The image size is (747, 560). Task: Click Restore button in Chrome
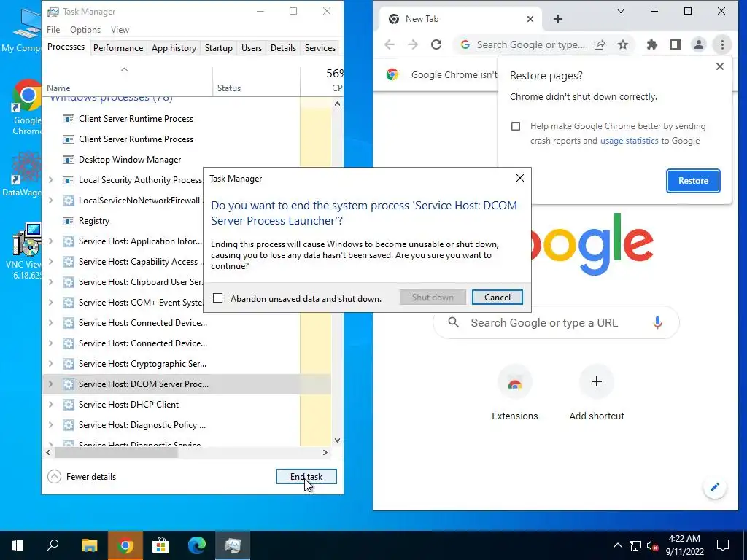(693, 181)
